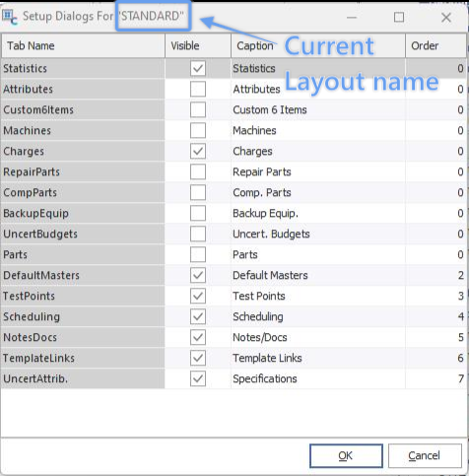Click the DefaultMasters tab name cell
This screenshot has width=469, height=476.
point(83,275)
